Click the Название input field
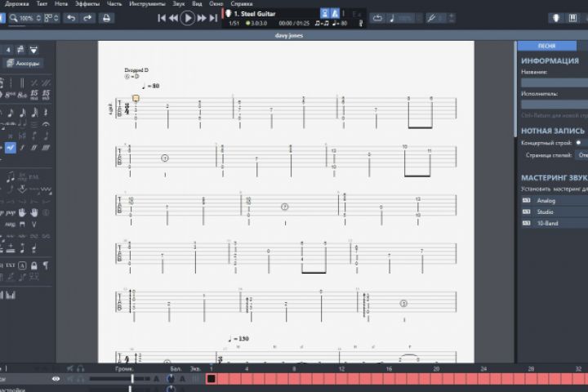Image resolution: width=588 pixels, height=392 pixels. pyautogui.click(x=555, y=82)
